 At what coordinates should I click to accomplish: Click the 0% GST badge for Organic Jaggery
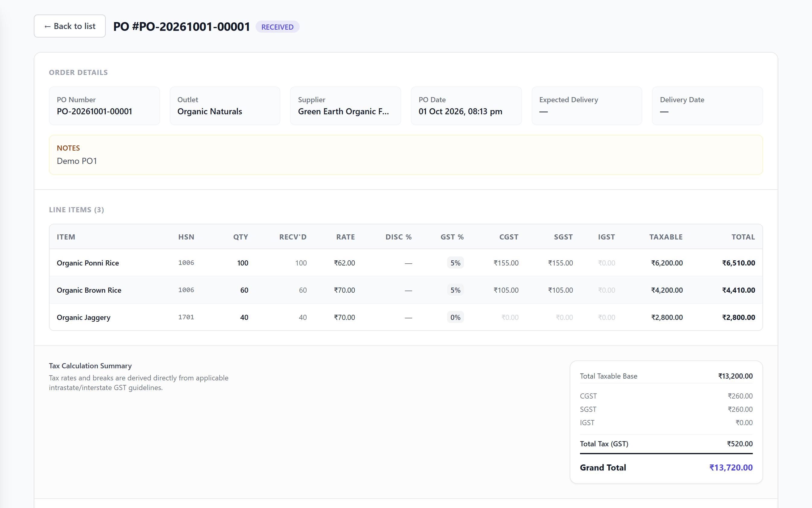point(455,317)
